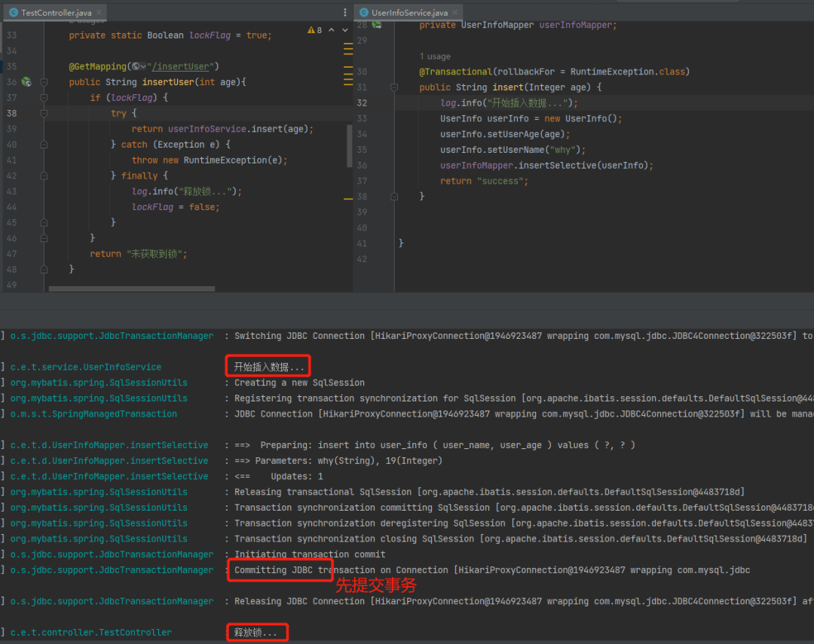This screenshot has width=814, height=644.
Task: Click the "Creating a new SqlSession" log line
Action: coord(299,383)
